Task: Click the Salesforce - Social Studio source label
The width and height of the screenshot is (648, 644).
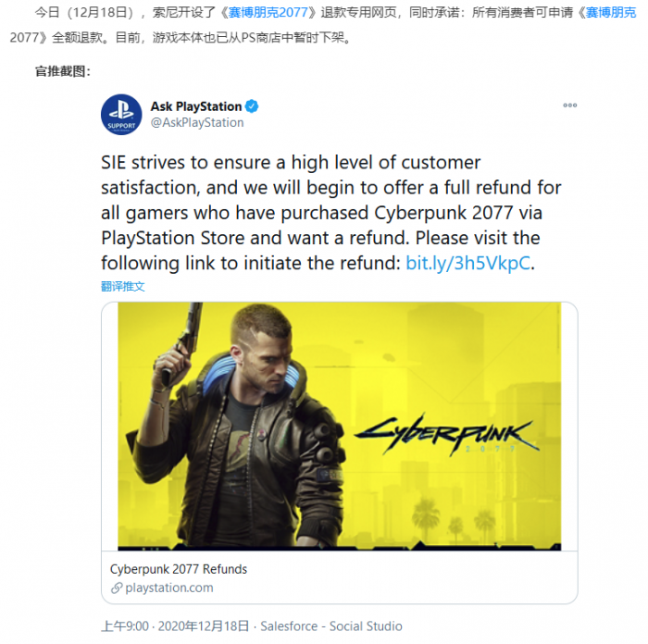Action: click(x=331, y=626)
